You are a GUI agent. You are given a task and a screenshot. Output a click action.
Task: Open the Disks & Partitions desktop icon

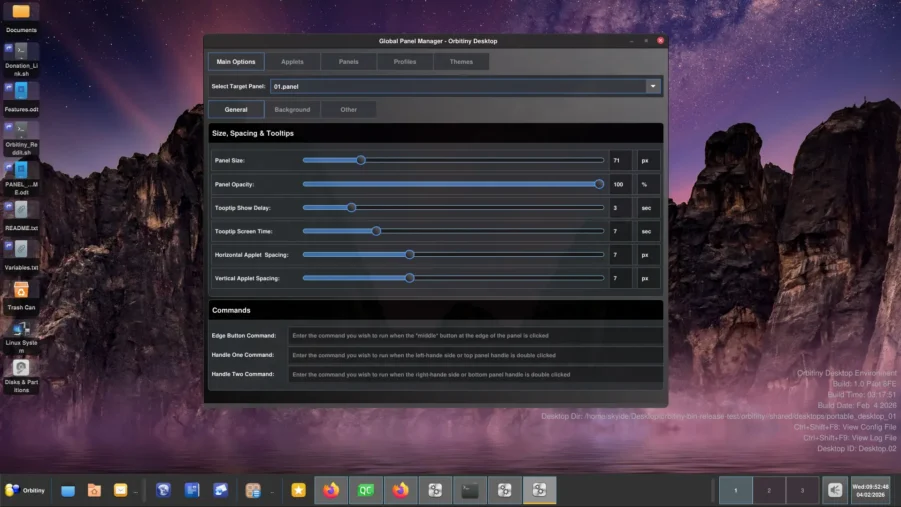[21, 368]
